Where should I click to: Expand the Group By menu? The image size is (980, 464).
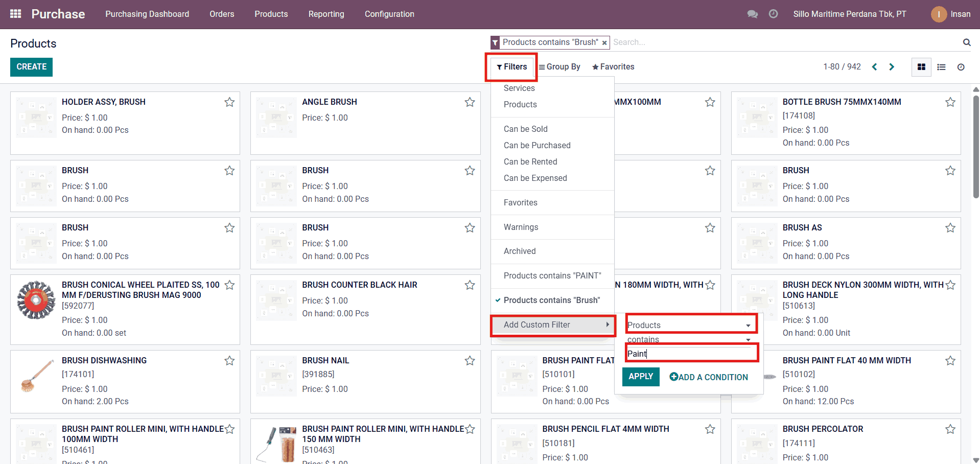[x=560, y=67]
